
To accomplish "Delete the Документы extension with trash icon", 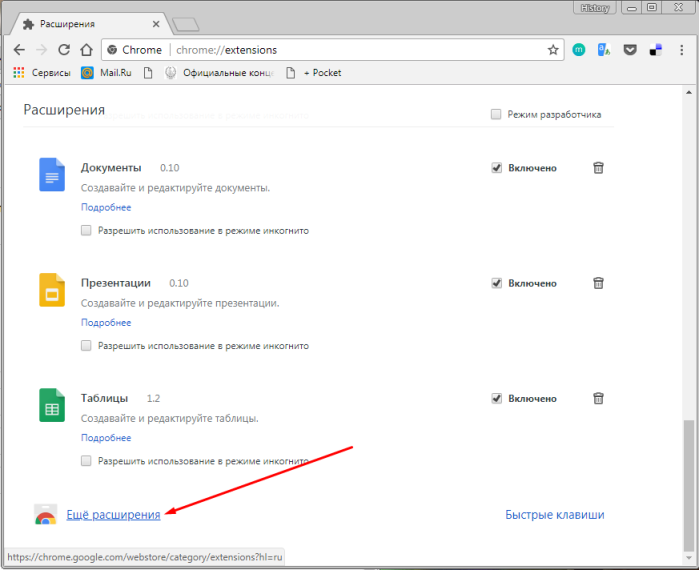I will pyautogui.click(x=598, y=168).
